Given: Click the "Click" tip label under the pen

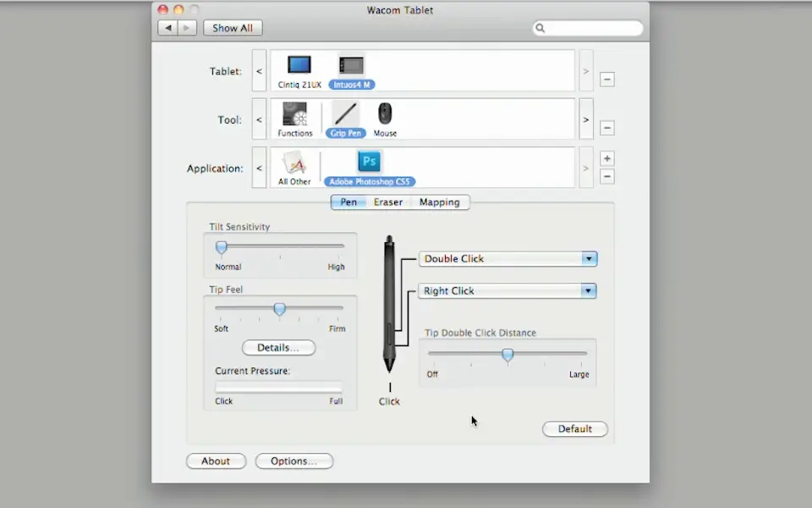Looking at the screenshot, I should [x=389, y=401].
